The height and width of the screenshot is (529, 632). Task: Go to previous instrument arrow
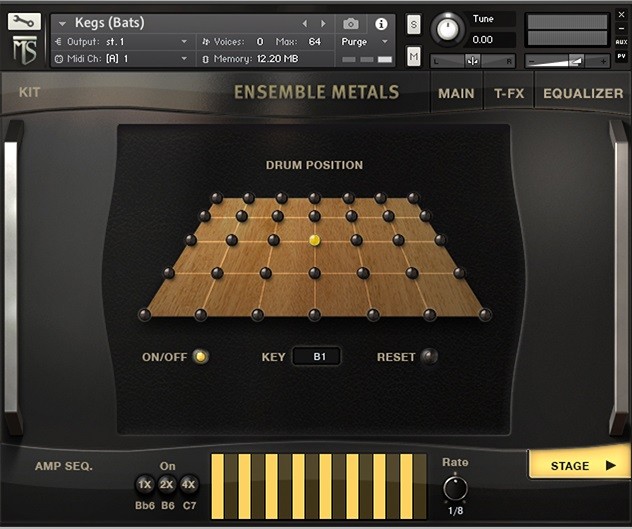[305, 24]
